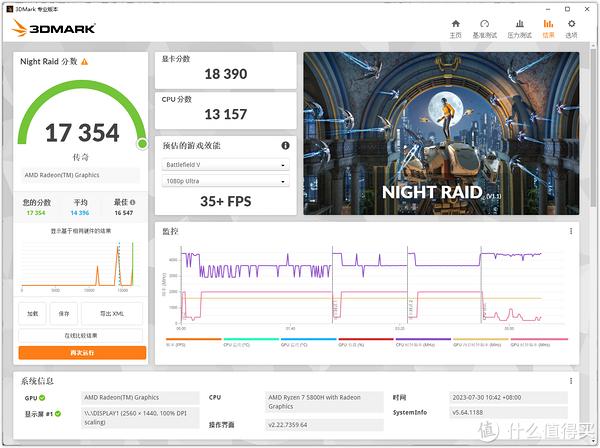Image resolution: width=600 pixels, height=448 pixels.
Task: Click the 显卡分数 value 18 390
Action: [226, 74]
